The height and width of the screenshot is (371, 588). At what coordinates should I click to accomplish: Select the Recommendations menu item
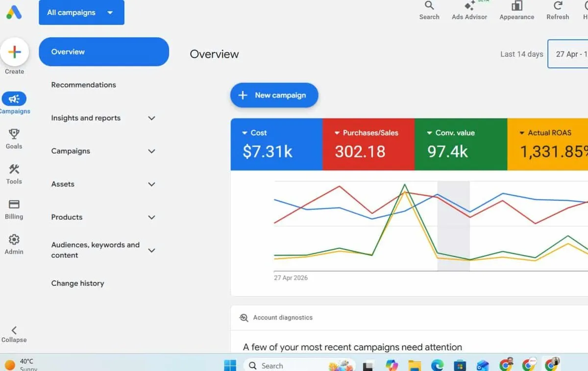(x=83, y=85)
